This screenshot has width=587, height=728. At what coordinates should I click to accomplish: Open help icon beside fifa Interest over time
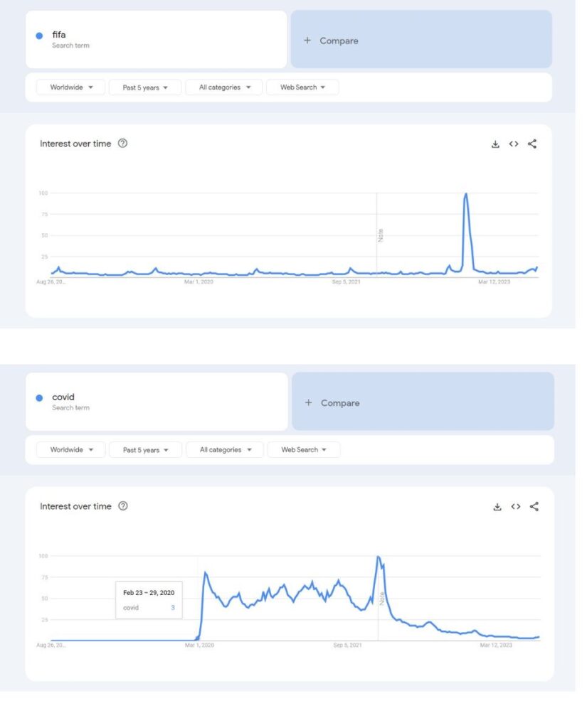(x=122, y=144)
